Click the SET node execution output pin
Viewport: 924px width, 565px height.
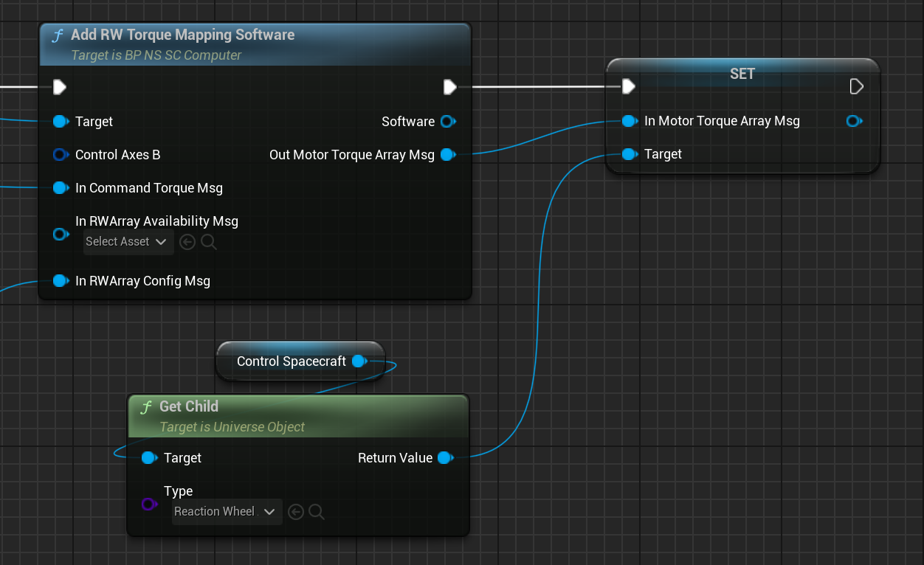point(856,87)
